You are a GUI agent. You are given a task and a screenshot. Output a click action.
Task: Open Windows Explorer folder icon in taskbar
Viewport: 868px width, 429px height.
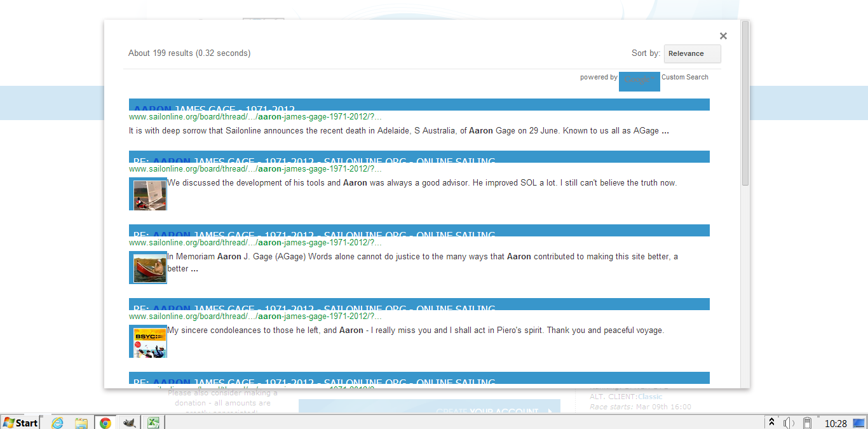pyautogui.click(x=81, y=423)
